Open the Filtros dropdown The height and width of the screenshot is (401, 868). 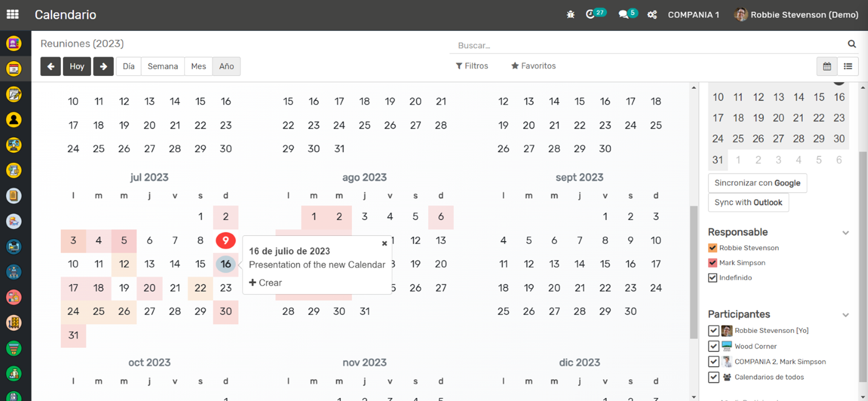click(472, 66)
